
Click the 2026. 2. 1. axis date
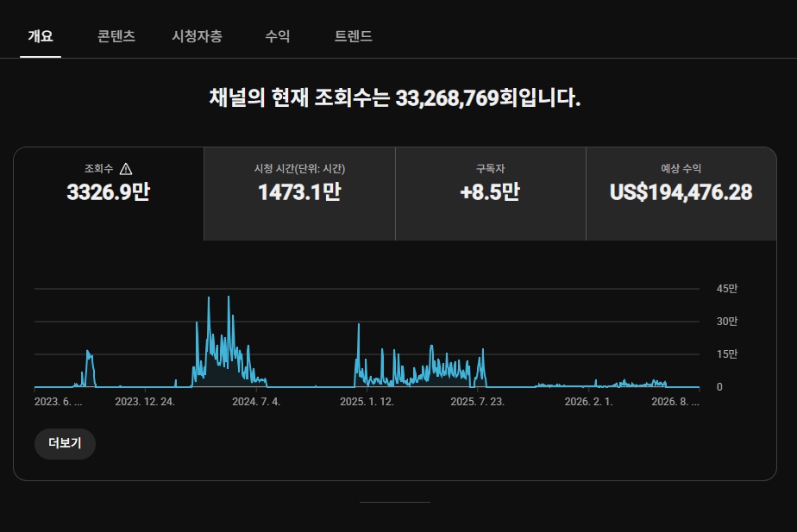(588, 402)
